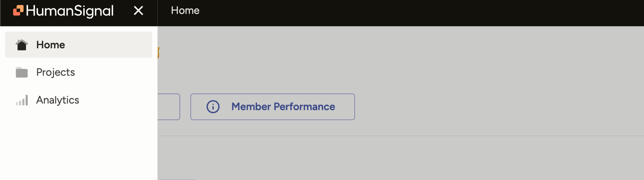644x180 pixels.
Task: Click the bar chart icon beside Analytics
Action: click(x=22, y=100)
